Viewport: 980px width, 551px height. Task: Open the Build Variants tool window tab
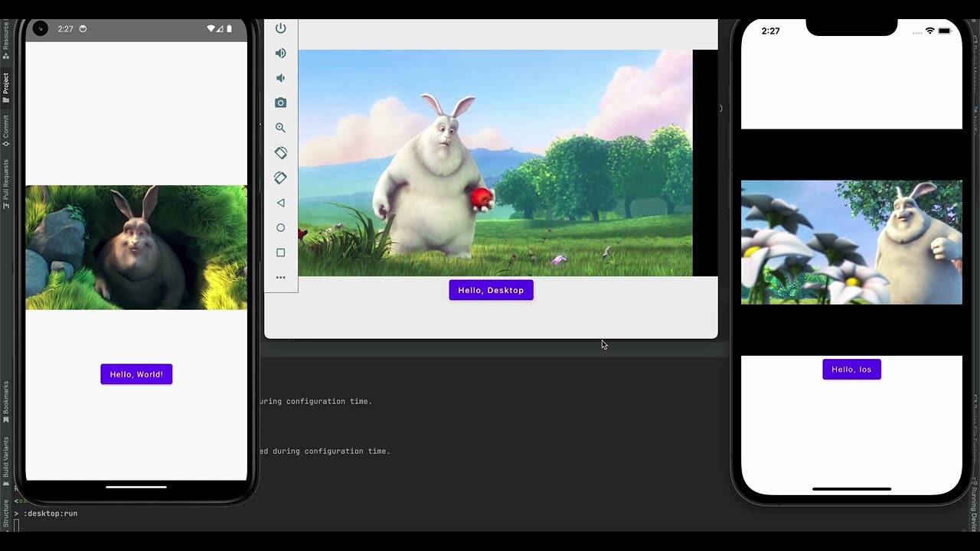[6, 462]
